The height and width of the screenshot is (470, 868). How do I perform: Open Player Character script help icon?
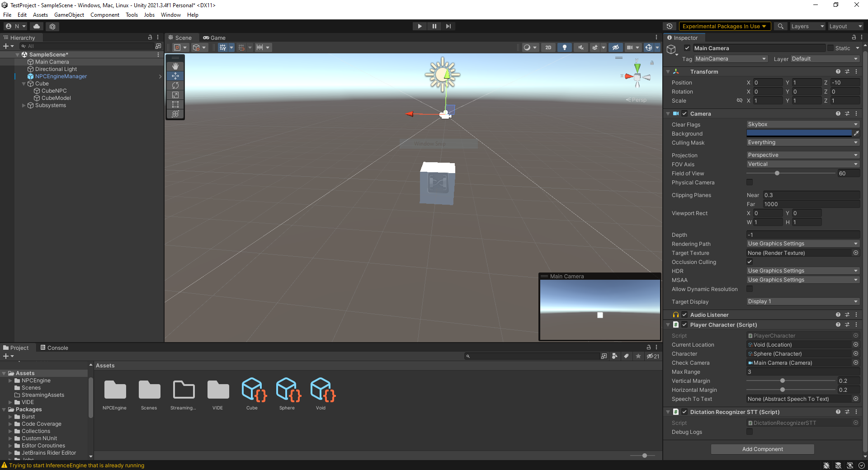coord(838,325)
